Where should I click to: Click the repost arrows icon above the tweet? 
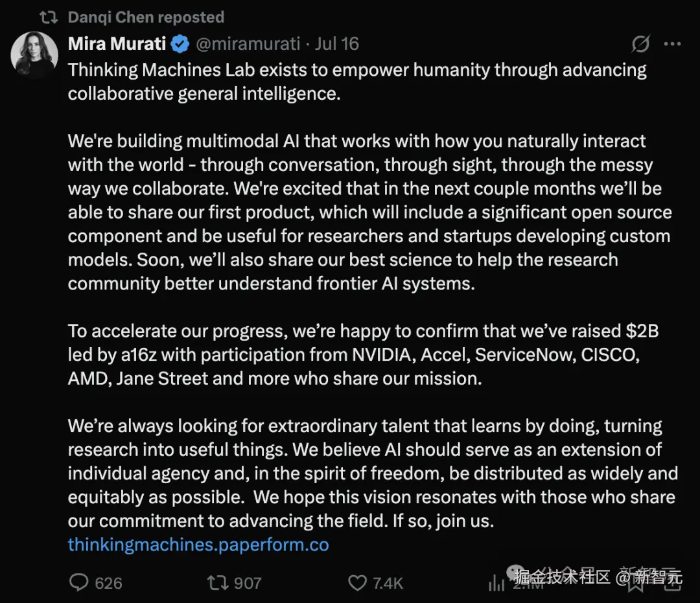coord(49,17)
